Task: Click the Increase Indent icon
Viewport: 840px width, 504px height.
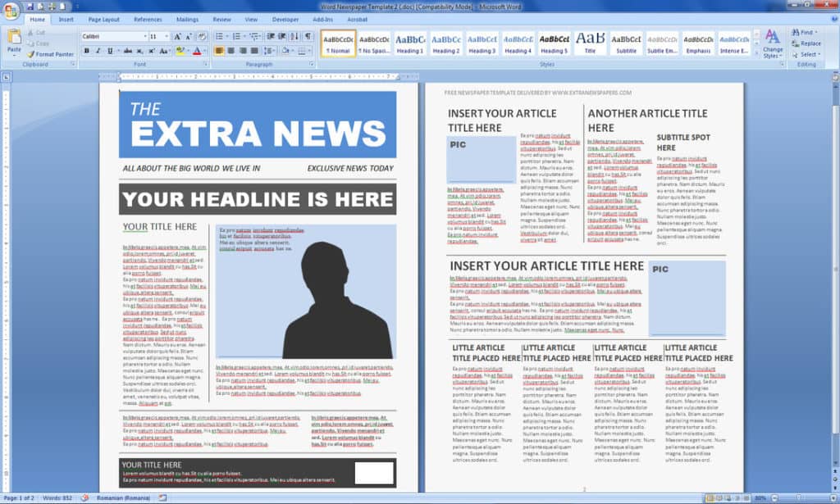Action: tap(282, 36)
